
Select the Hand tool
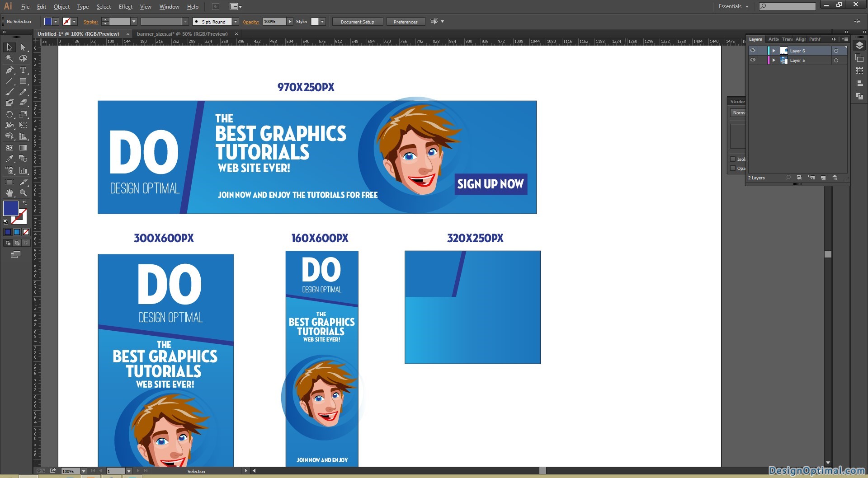(x=9, y=193)
